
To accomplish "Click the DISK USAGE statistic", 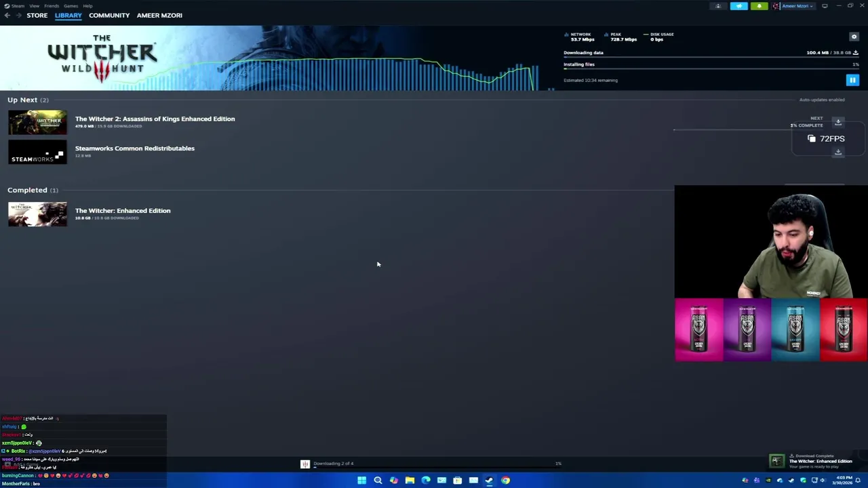I will point(658,37).
